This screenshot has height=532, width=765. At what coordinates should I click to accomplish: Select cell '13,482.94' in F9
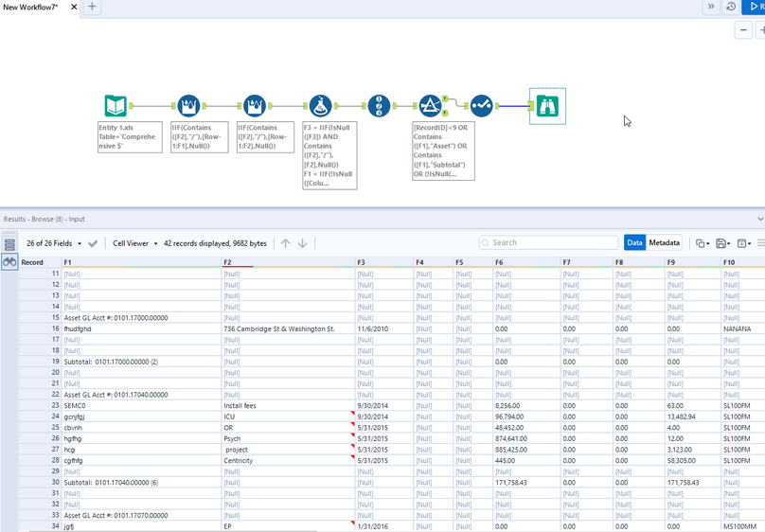pos(693,417)
